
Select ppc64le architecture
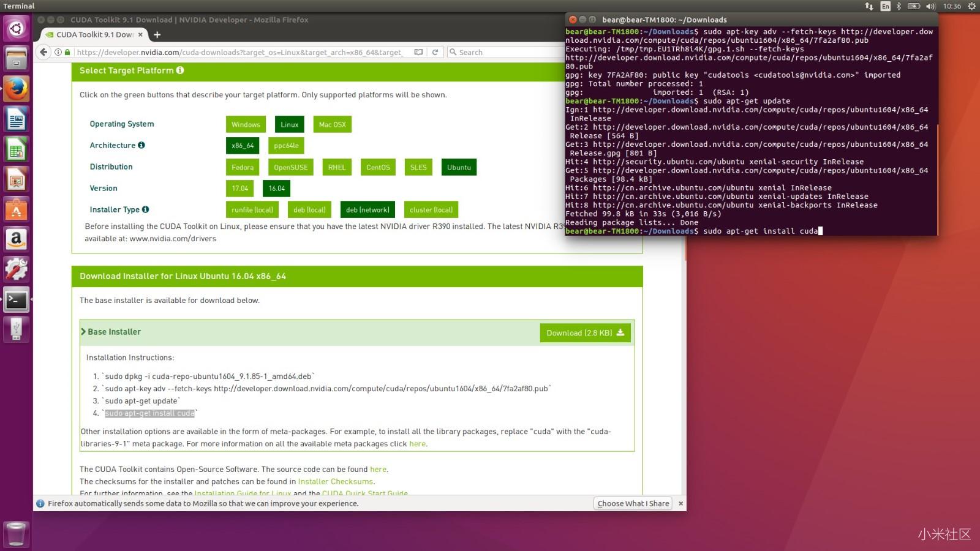(286, 146)
